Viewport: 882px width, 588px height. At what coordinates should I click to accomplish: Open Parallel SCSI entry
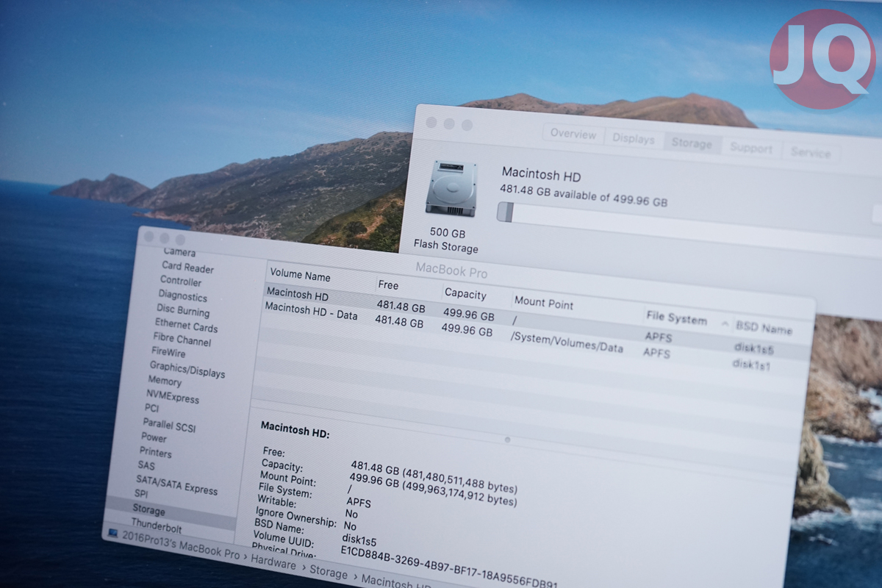pos(169,425)
